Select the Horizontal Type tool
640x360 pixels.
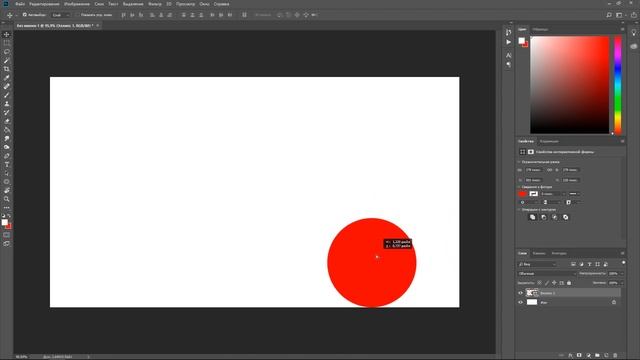[7, 164]
